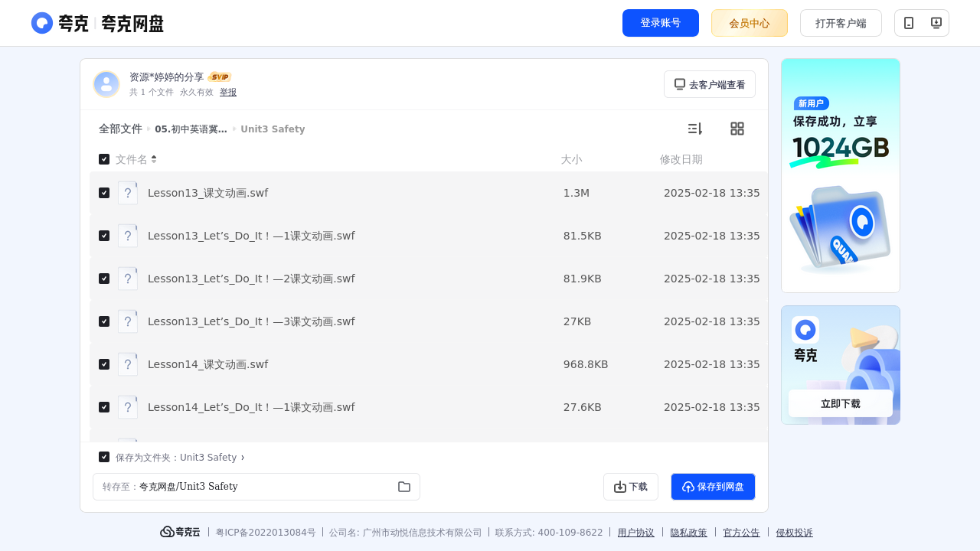Click 打开客户端 button
This screenshot has width=980, height=551.
(x=841, y=23)
